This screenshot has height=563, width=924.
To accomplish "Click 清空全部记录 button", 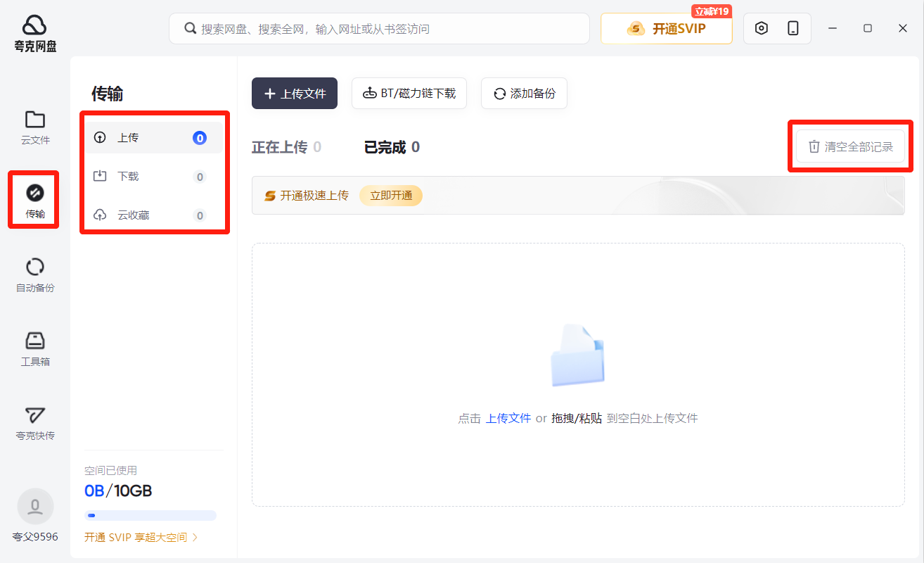I will click(850, 146).
